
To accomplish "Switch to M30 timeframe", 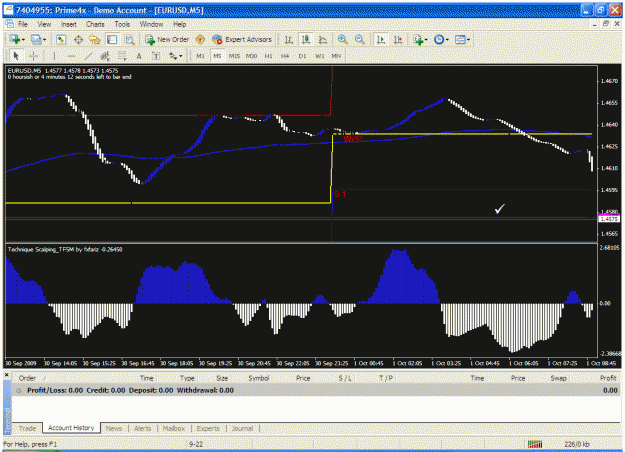I will click(251, 56).
